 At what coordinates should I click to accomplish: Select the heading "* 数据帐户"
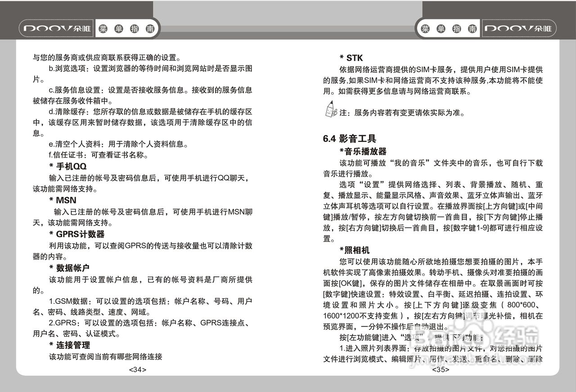pyautogui.click(x=69, y=268)
